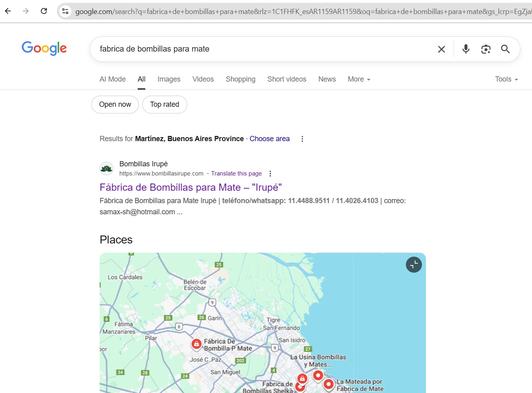Start a voice search with the microphone
This screenshot has width=532, height=393.
coord(466,49)
